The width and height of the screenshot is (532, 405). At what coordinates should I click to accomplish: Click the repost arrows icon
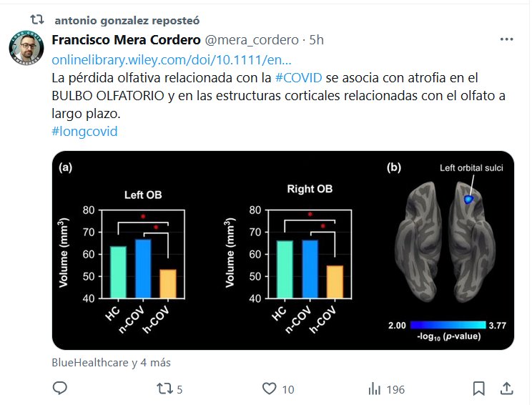pyautogui.click(x=166, y=389)
